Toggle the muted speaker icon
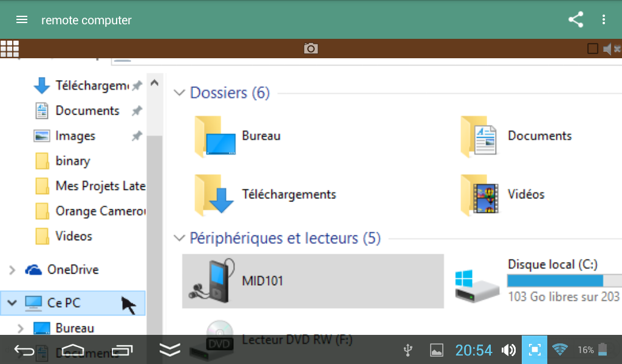The height and width of the screenshot is (364, 622). 611,49
